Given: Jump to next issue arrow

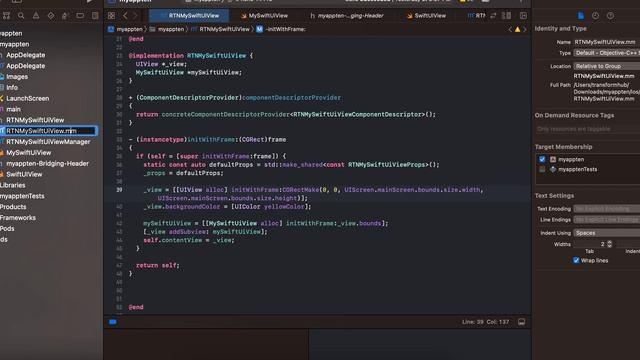Looking at the screenshot, I should tap(525, 29).
